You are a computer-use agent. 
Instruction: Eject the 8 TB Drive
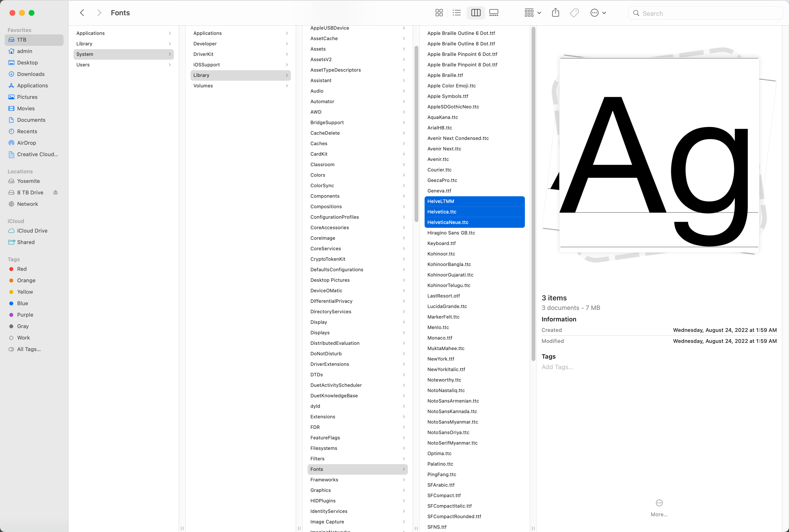click(x=56, y=192)
